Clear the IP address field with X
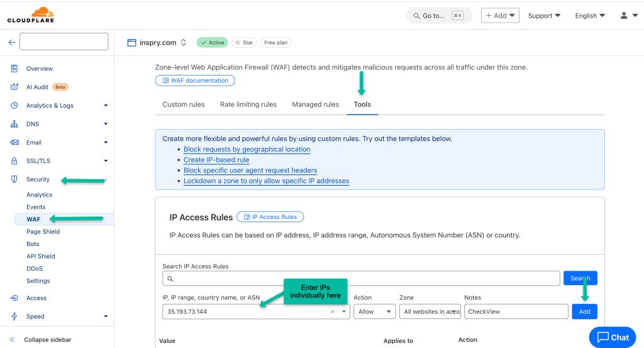The width and height of the screenshot is (644, 348). coord(333,312)
